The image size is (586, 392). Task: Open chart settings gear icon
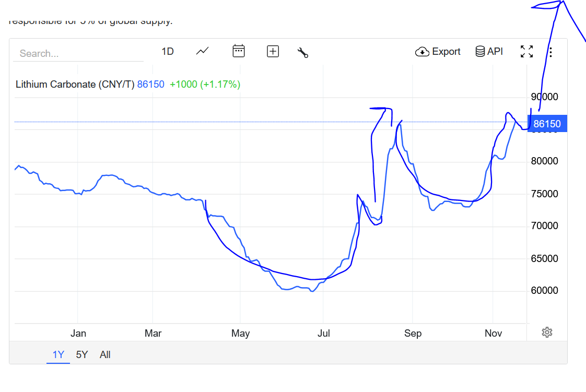(x=547, y=332)
